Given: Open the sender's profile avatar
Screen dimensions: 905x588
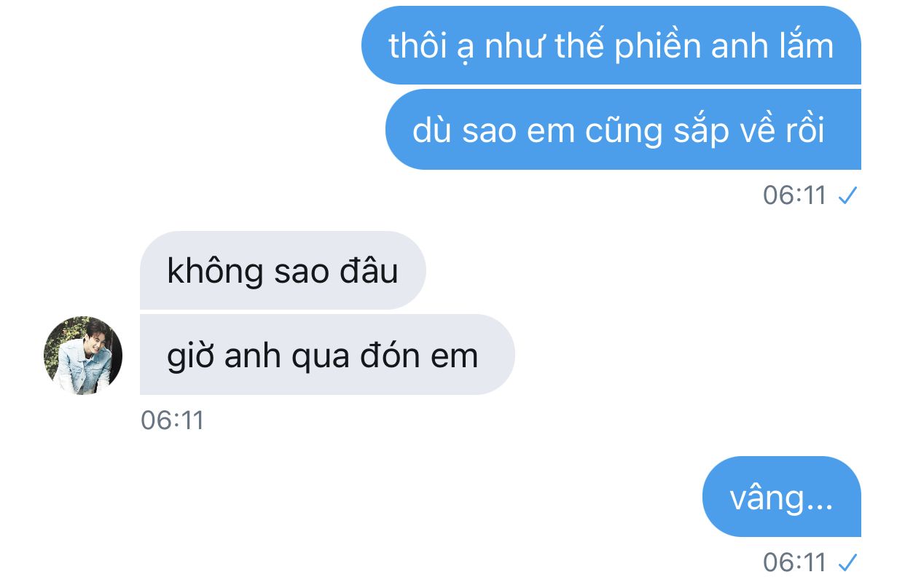Looking at the screenshot, I should pyautogui.click(x=83, y=356).
